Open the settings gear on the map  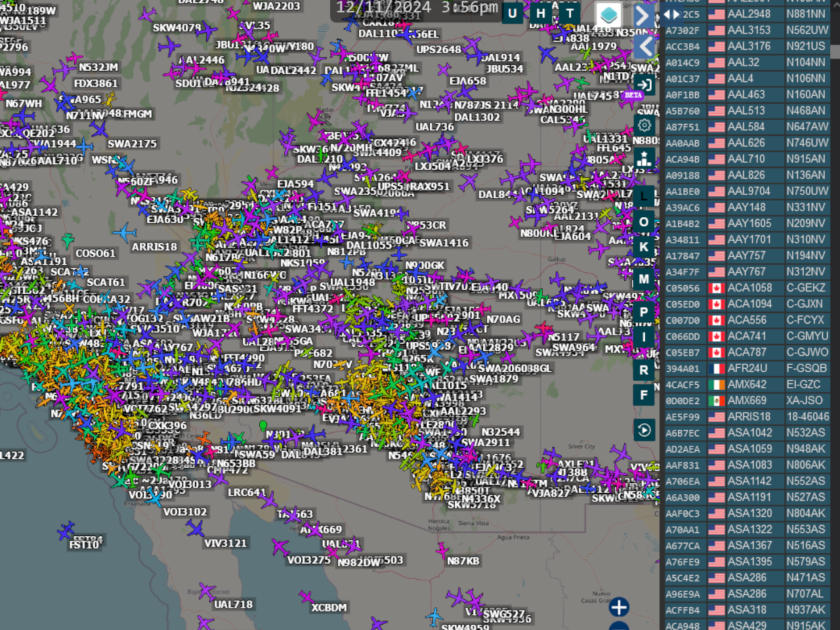coord(644,125)
